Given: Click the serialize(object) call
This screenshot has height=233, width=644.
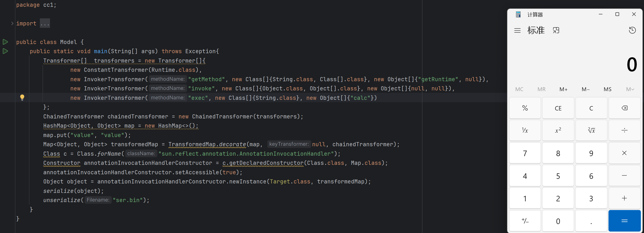Looking at the screenshot, I should 73,191.
